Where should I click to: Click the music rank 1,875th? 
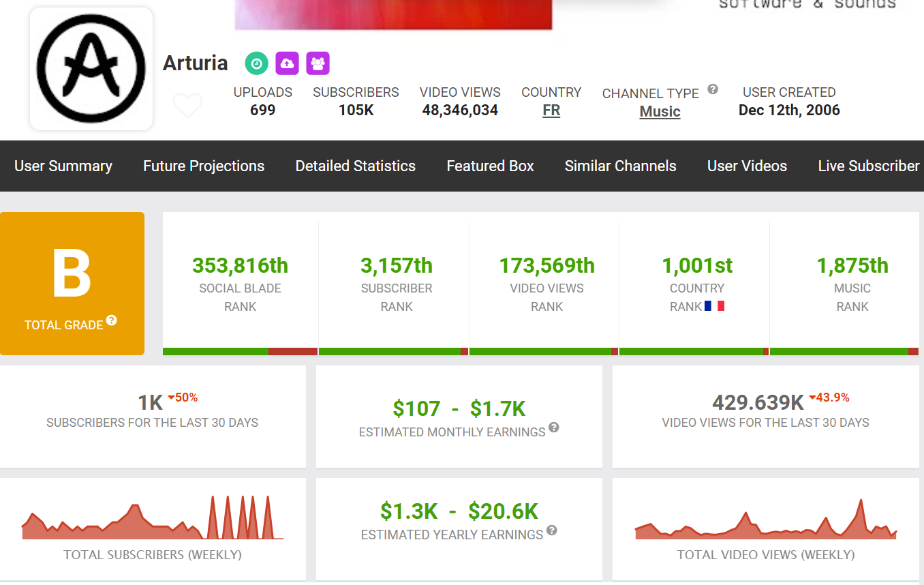click(852, 265)
